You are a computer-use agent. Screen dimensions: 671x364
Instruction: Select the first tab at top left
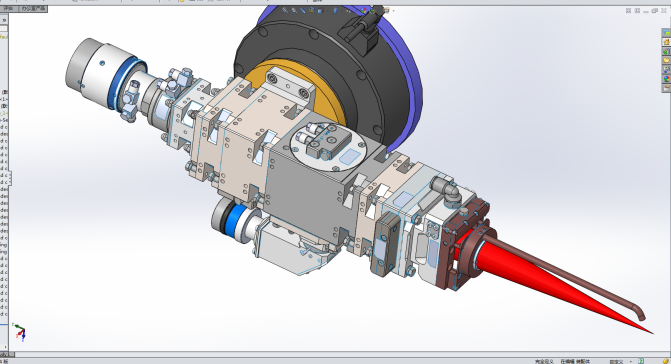tap(8, 9)
